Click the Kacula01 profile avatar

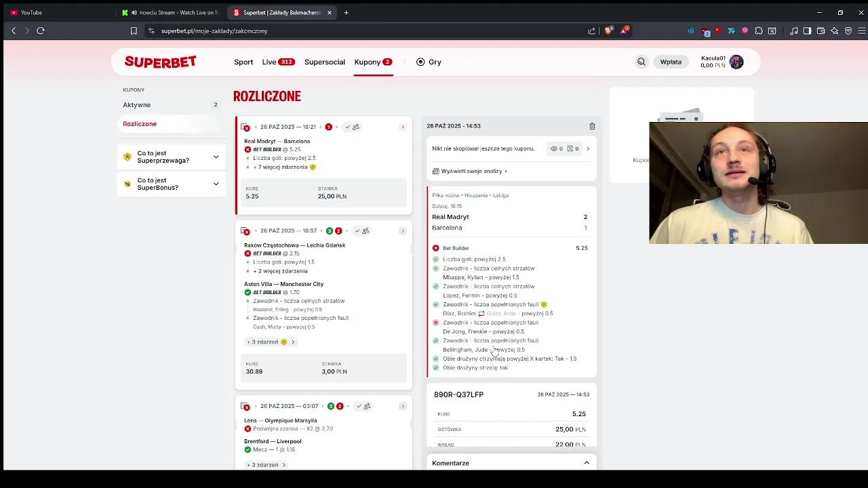pos(736,62)
